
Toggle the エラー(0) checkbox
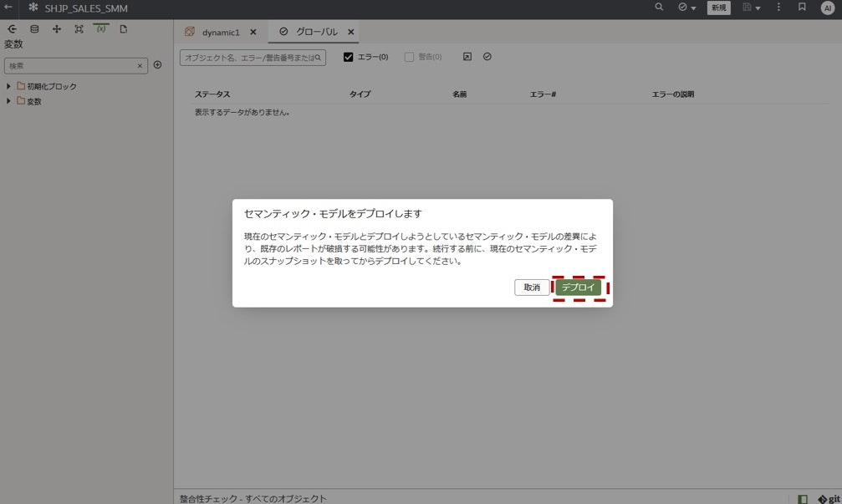(x=348, y=57)
